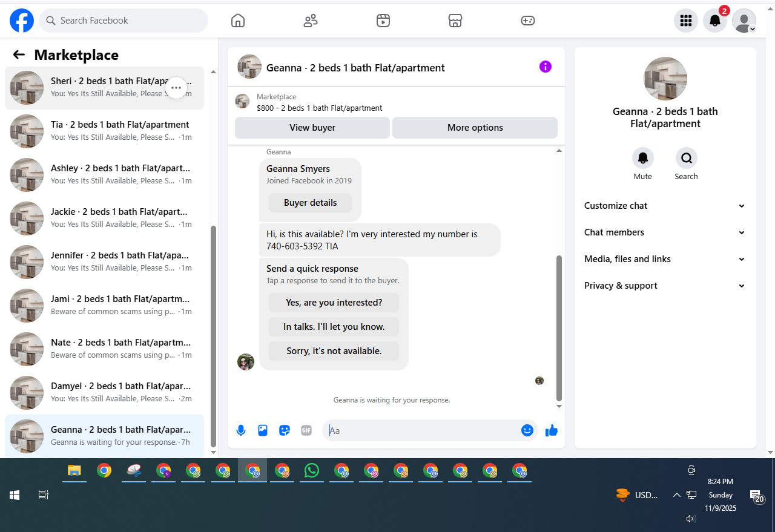
Task: Click the listing photo in the right panel
Action: tap(665, 79)
